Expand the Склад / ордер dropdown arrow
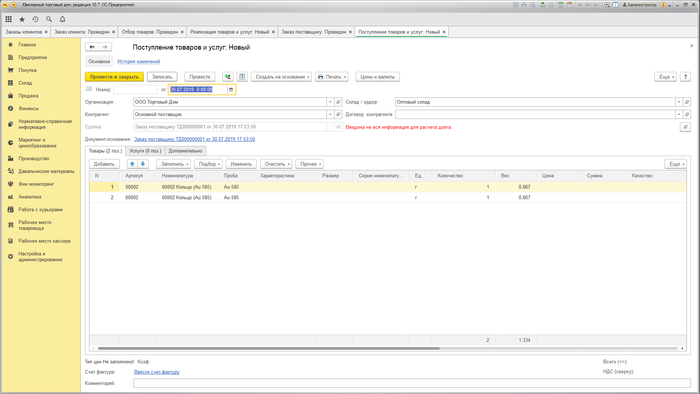The height and width of the screenshot is (394, 700). point(679,102)
